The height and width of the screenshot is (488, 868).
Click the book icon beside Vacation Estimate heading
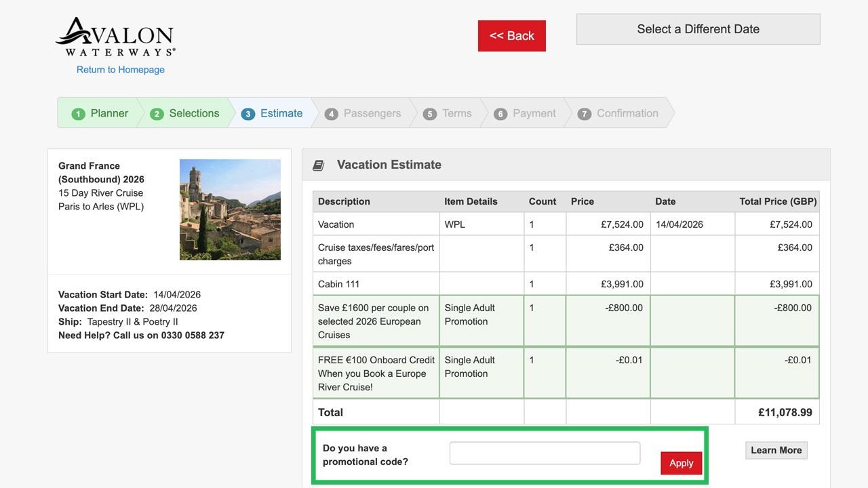click(318, 164)
